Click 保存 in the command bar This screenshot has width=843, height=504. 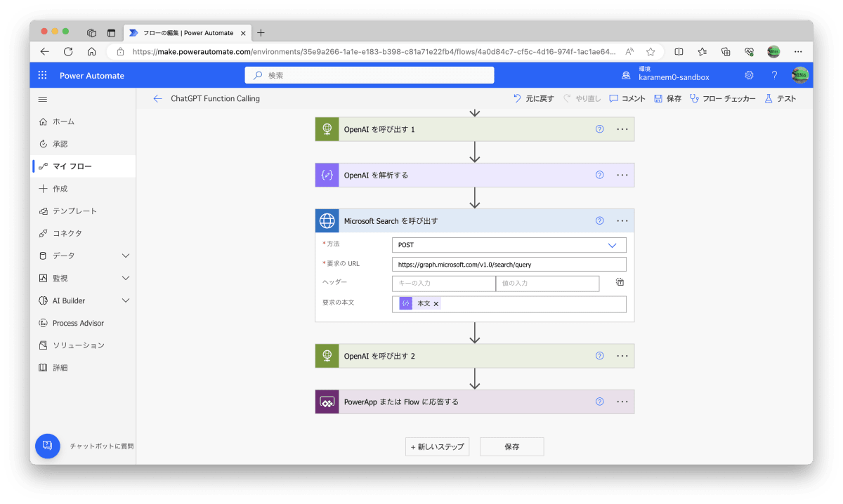[x=667, y=99]
